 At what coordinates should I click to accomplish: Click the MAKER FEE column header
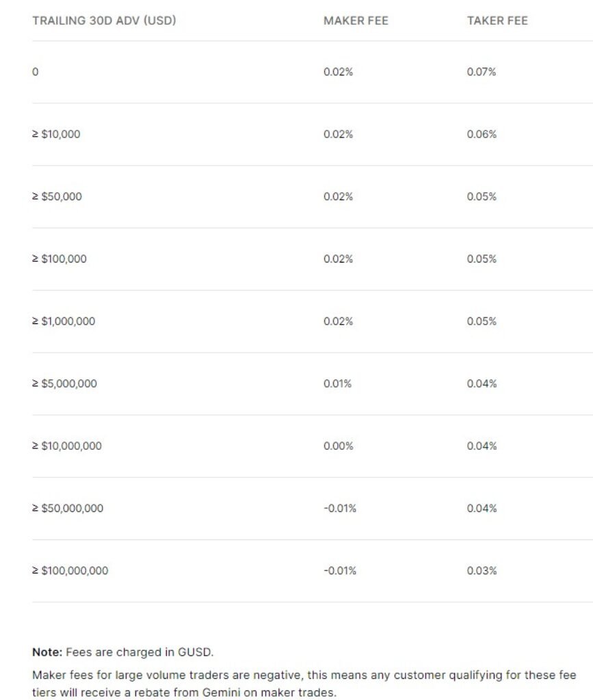pos(356,21)
